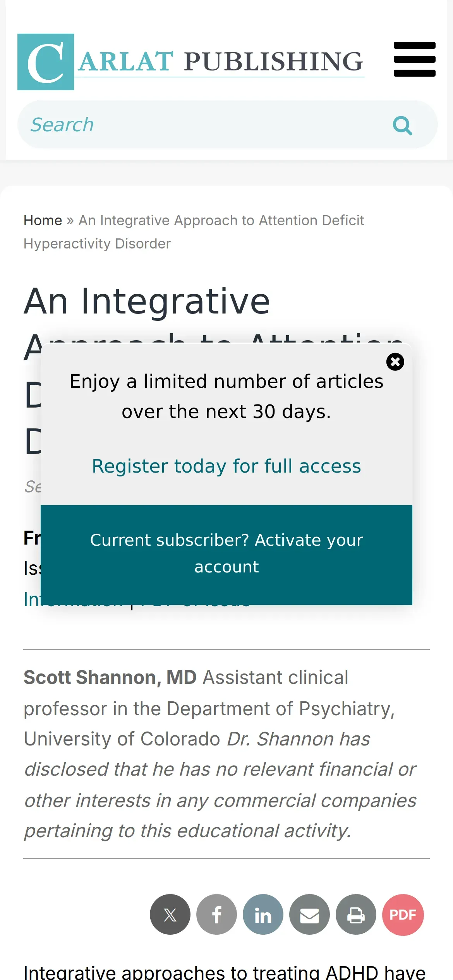The width and height of the screenshot is (453, 980).
Task: Click Current subscriber? Activate your account
Action: click(x=226, y=553)
